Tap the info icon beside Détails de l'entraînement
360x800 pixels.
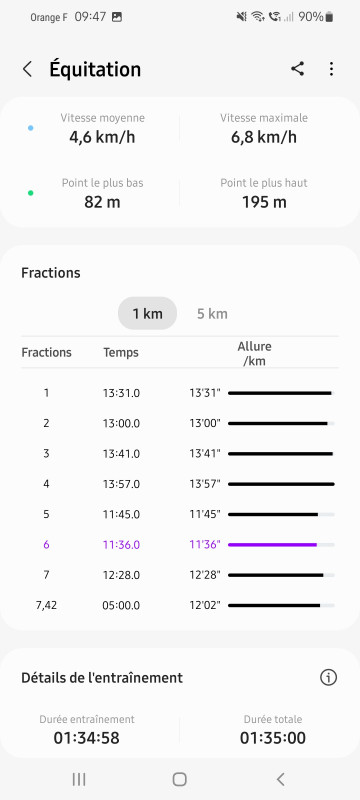pos(328,678)
